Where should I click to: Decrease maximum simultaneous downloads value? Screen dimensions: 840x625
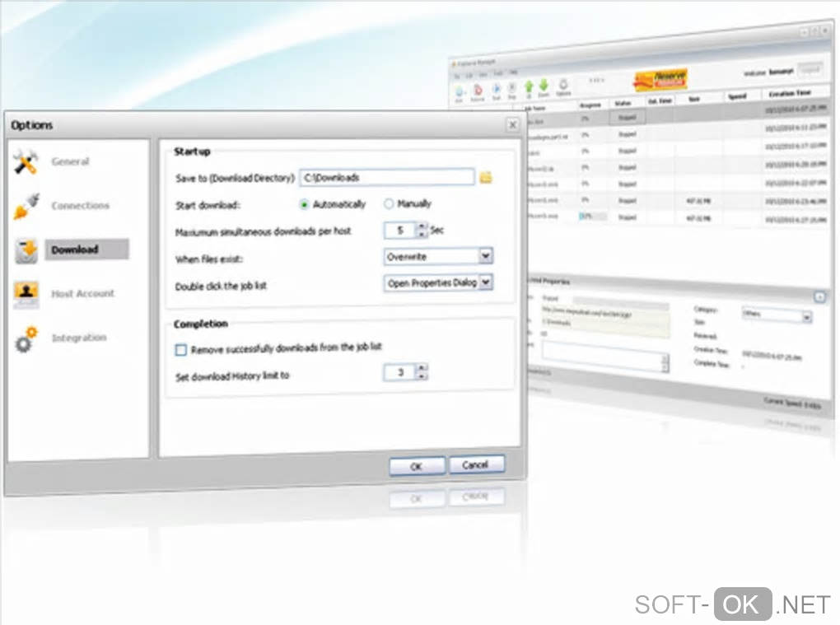click(x=422, y=234)
